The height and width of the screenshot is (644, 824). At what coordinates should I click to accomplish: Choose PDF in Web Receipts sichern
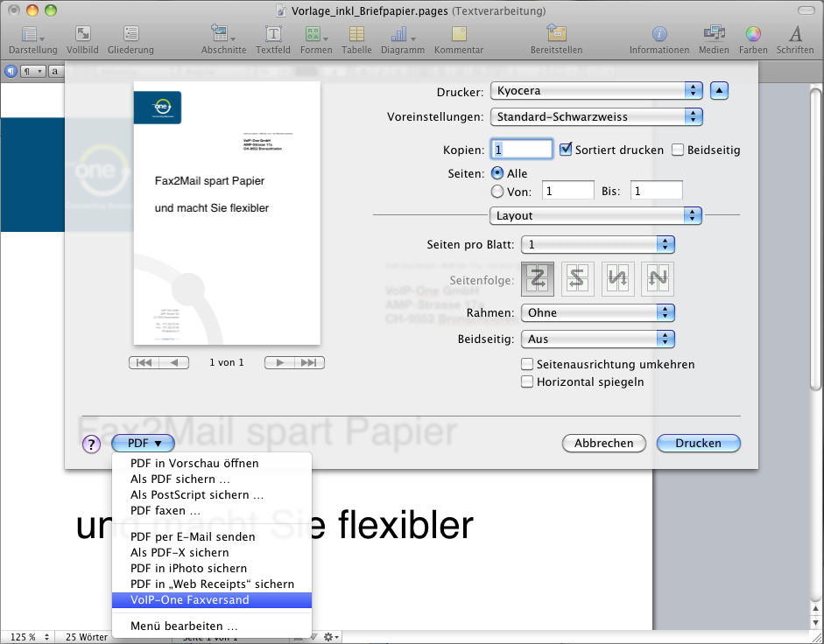click(212, 584)
